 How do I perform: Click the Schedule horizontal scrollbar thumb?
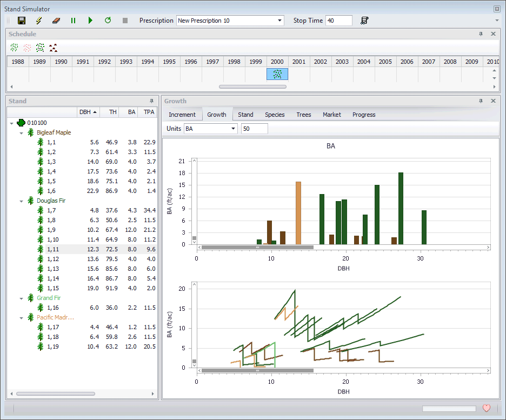coord(252,87)
